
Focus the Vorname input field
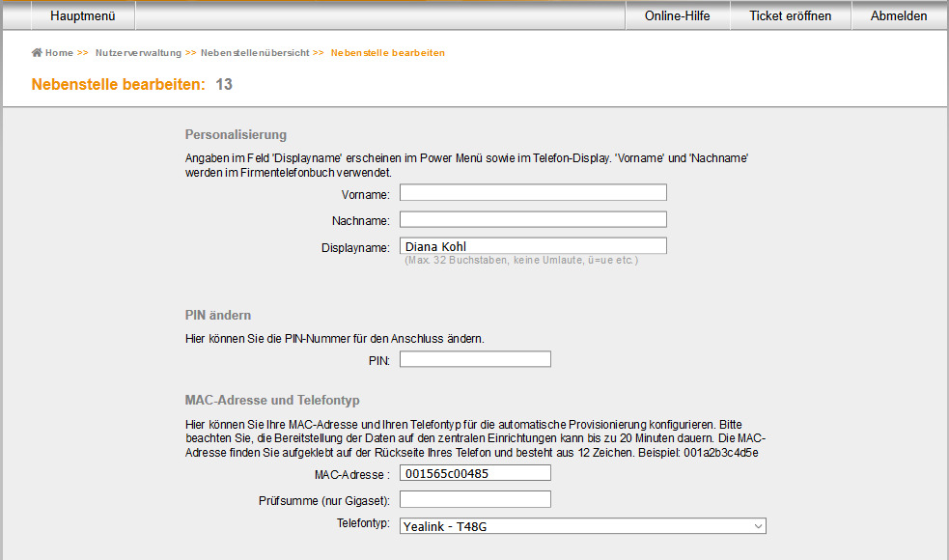[533, 192]
